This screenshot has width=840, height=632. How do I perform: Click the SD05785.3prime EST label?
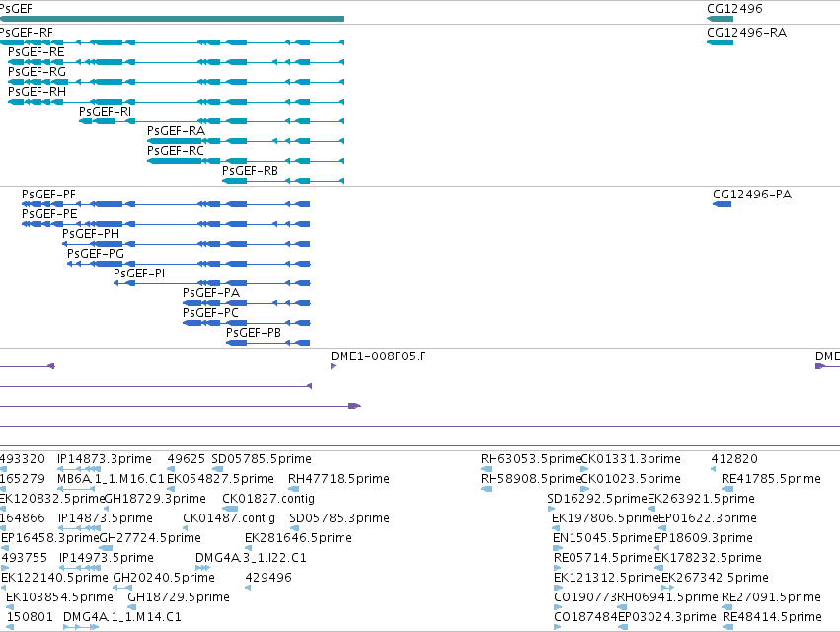340,518
